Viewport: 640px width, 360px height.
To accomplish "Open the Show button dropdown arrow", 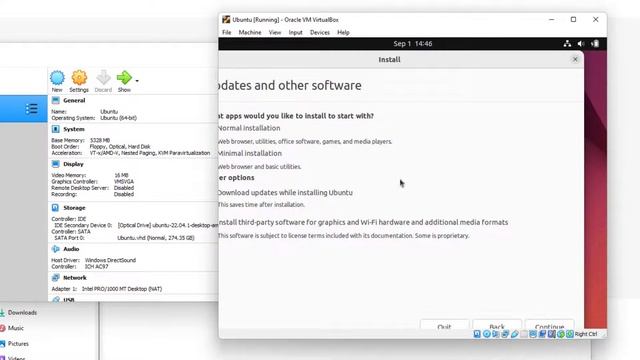I will 137,81.
